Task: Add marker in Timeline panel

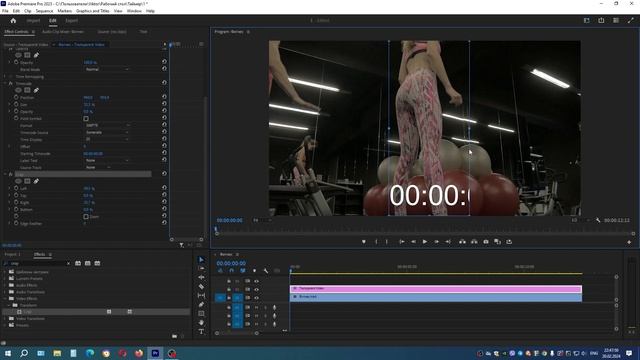Action: coord(254,271)
